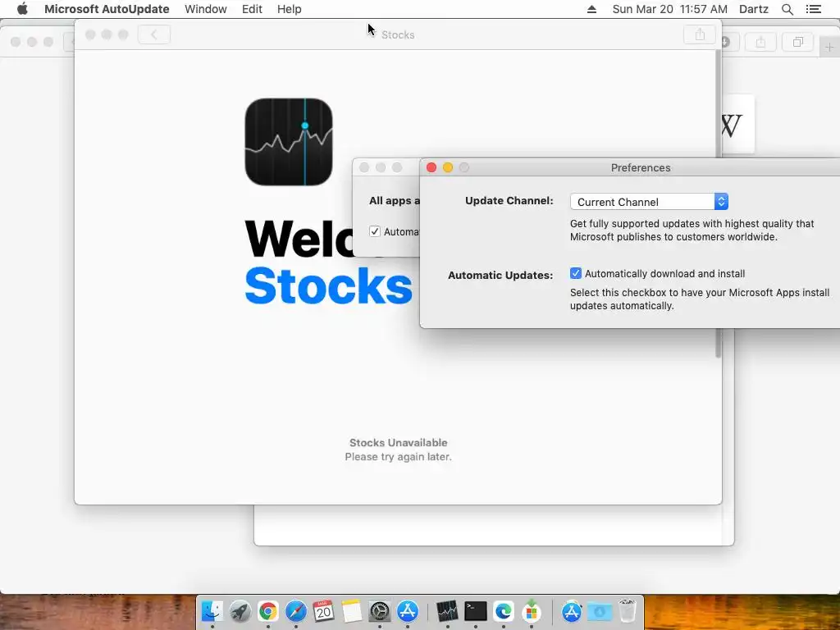This screenshot has height=630, width=840.
Task: Click the menu bar clock showing 11:57 AM
Action: click(x=669, y=9)
